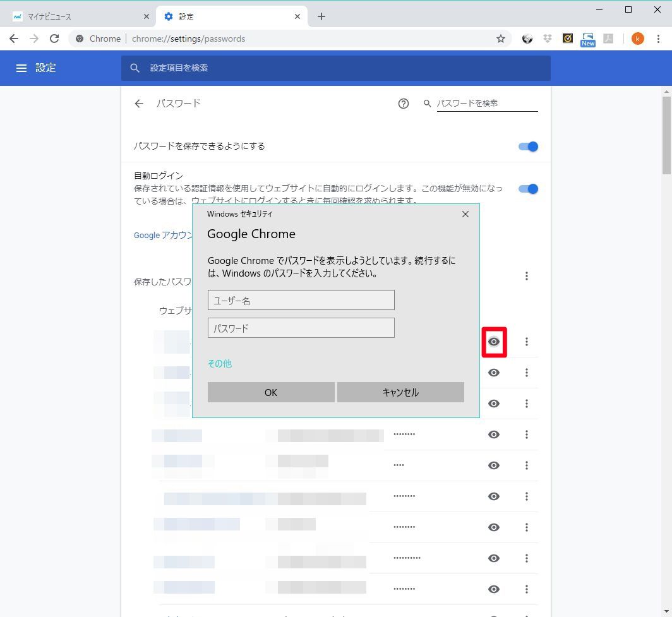Reveal password in the second saved row
Viewport: 672px width, 617px height.
(494, 373)
